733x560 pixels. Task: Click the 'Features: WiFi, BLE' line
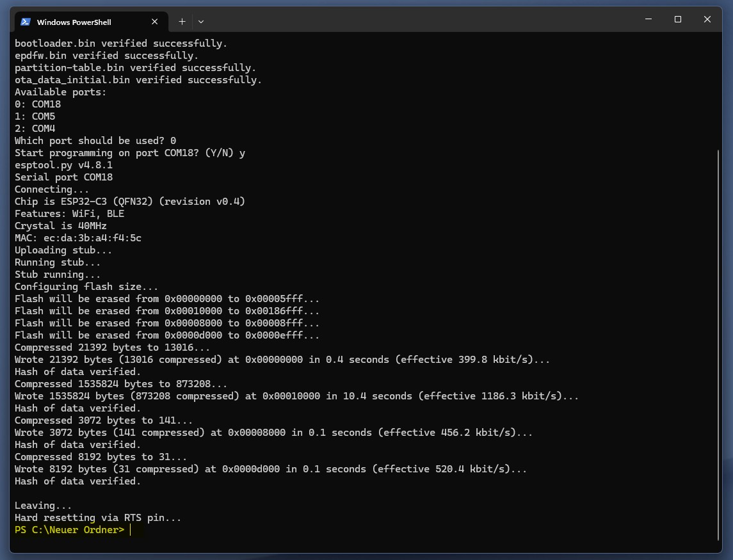tap(70, 214)
